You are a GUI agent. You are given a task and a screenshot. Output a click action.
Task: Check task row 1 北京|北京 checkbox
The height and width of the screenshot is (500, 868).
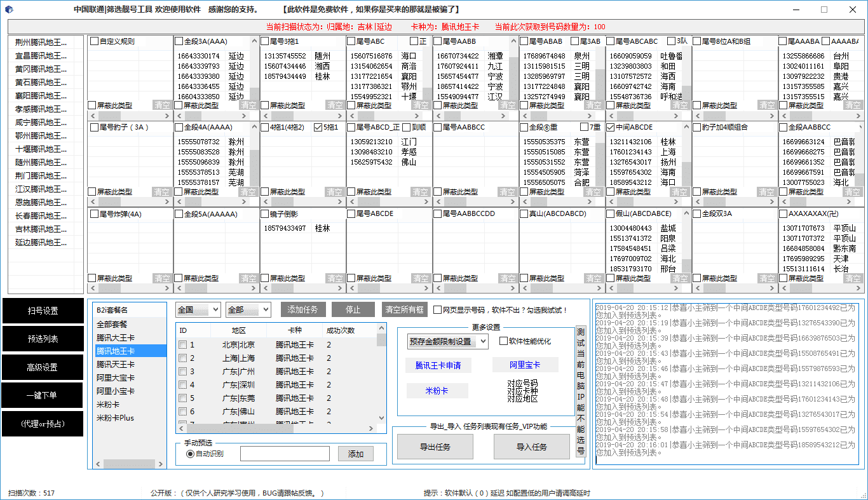tap(183, 345)
